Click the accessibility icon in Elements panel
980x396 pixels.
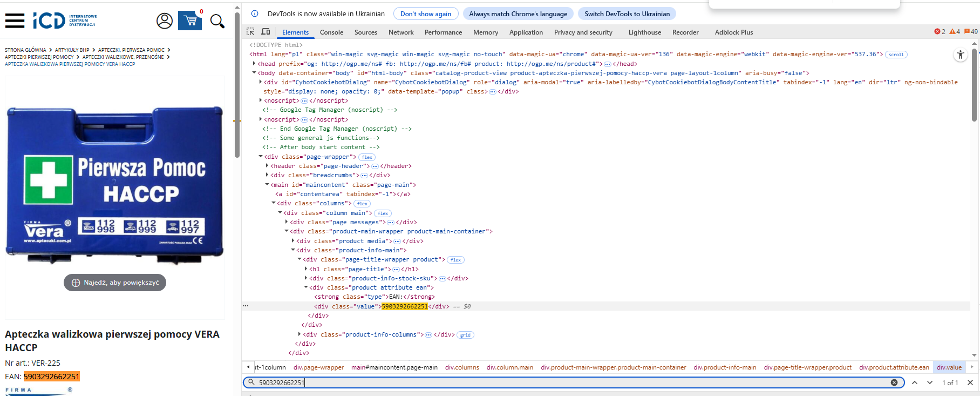coord(960,55)
